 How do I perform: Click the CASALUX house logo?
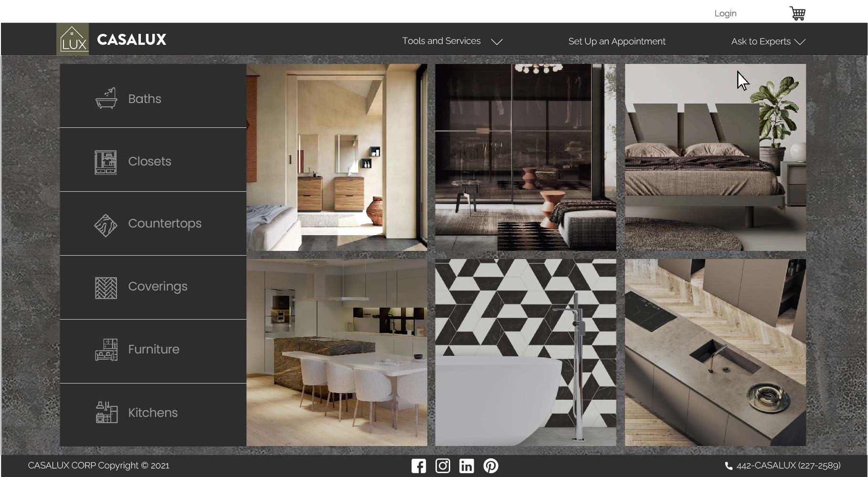coord(73,39)
